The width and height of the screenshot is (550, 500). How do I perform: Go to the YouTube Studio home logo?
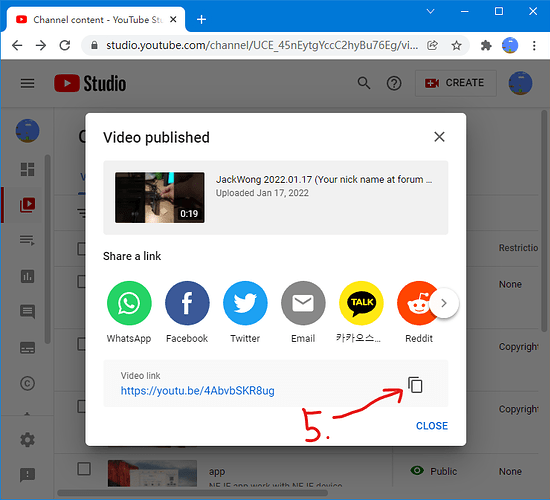(x=90, y=84)
